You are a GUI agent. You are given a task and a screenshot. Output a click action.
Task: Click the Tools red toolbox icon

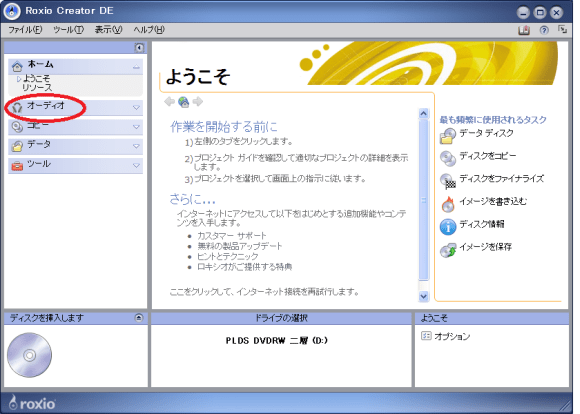17,166
